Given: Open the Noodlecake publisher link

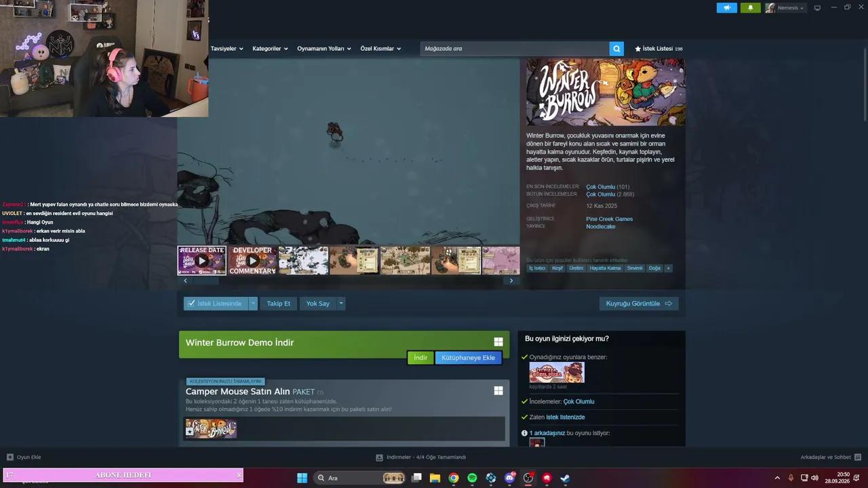Looking at the screenshot, I should (601, 226).
